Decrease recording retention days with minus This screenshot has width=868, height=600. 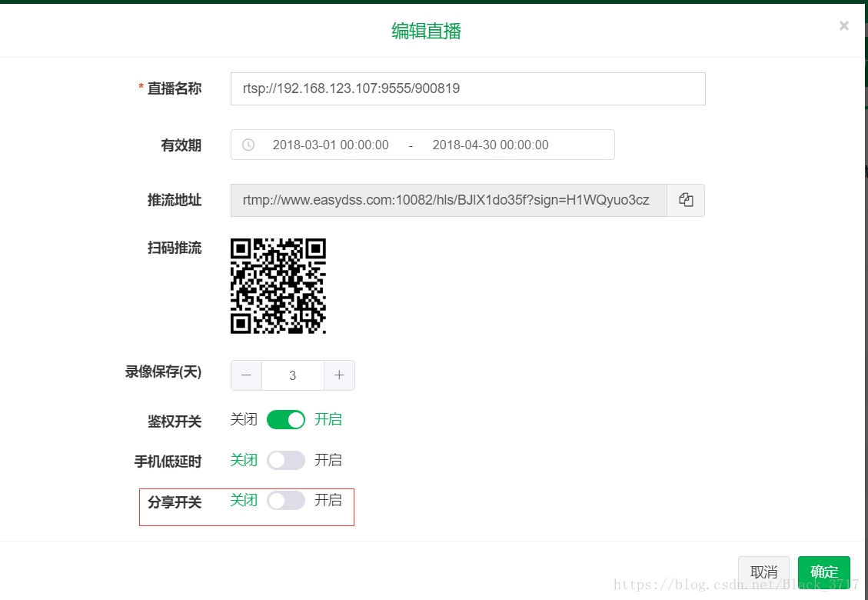(x=246, y=375)
